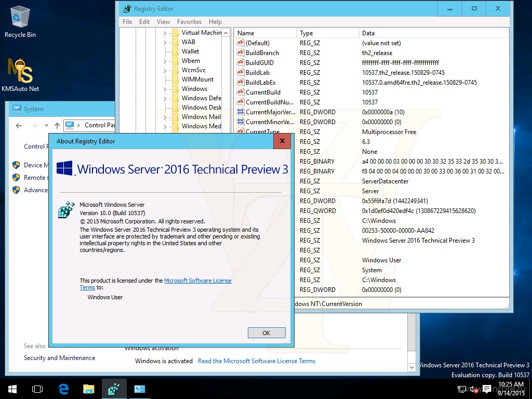Click the BuildBranch string value icon

(x=241, y=52)
